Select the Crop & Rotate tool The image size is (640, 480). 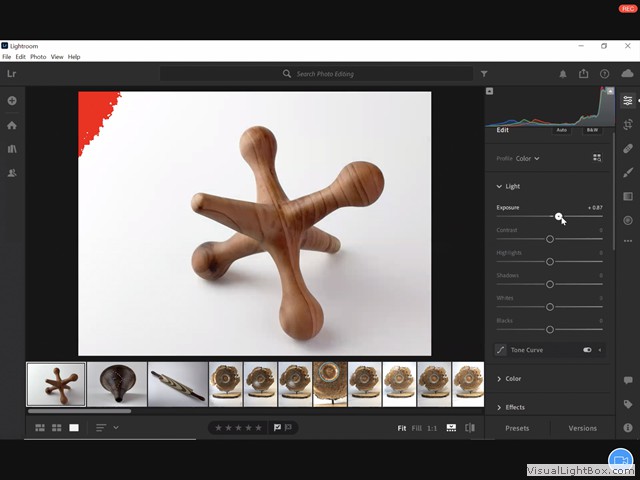point(627,124)
